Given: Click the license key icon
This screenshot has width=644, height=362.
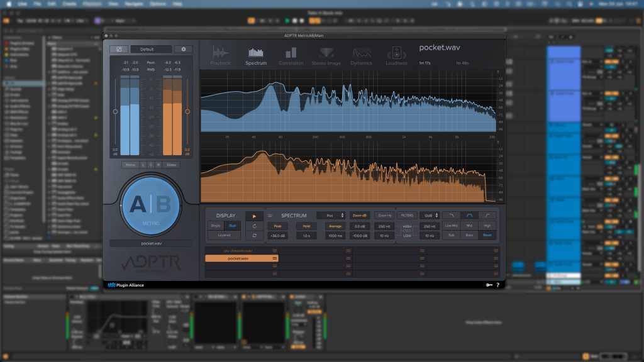Looking at the screenshot, I should click(x=489, y=285).
